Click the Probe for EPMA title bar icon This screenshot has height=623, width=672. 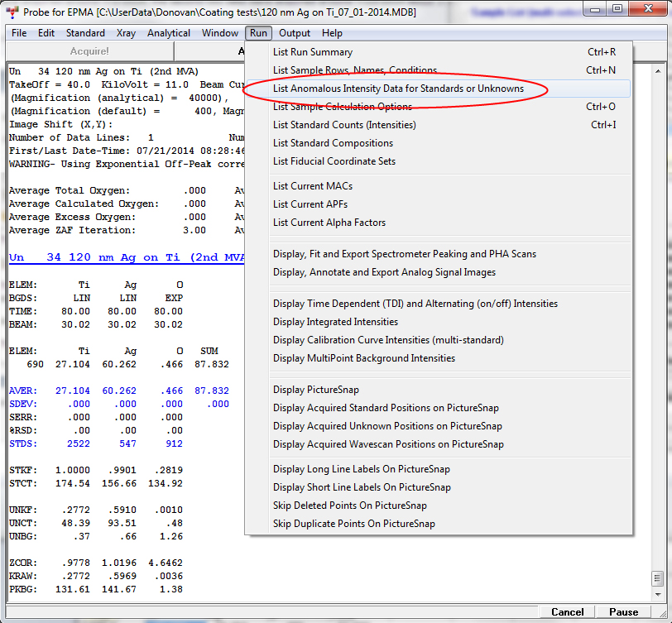[x=12, y=12]
